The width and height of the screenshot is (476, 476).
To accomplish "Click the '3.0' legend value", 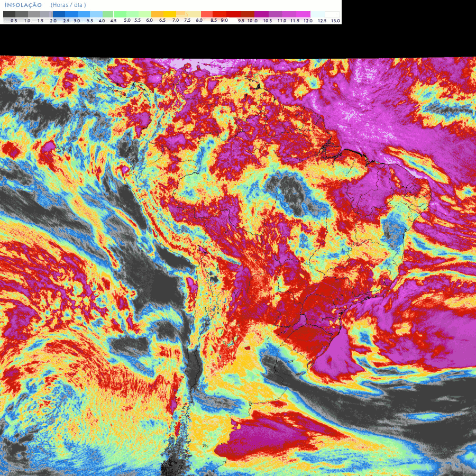I will (x=77, y=21).
